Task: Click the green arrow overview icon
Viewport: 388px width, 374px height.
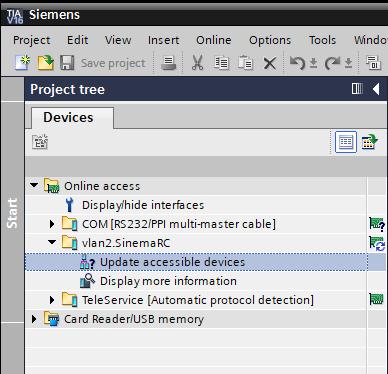Action: 369,142
